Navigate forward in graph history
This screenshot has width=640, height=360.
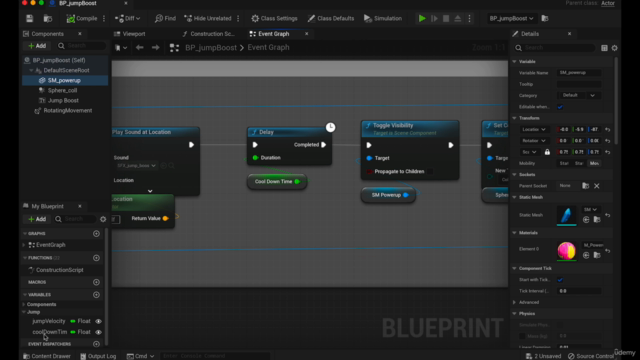[x=156, y=48]
